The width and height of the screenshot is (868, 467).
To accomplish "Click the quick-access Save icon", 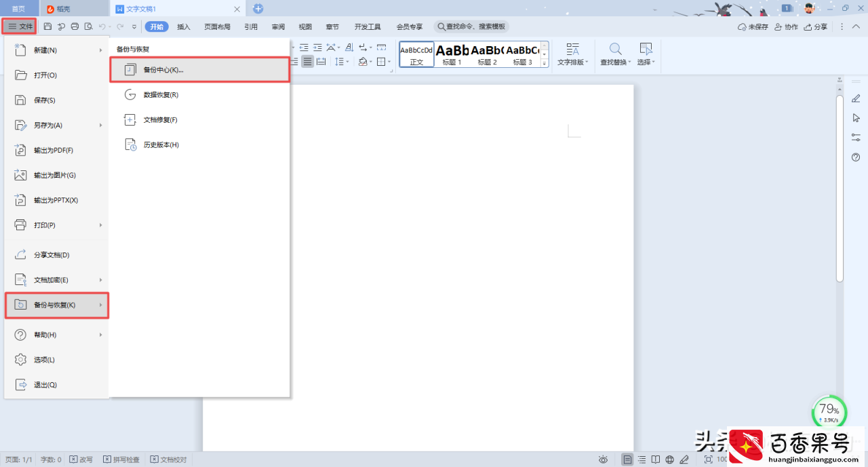I will [47, 26].
